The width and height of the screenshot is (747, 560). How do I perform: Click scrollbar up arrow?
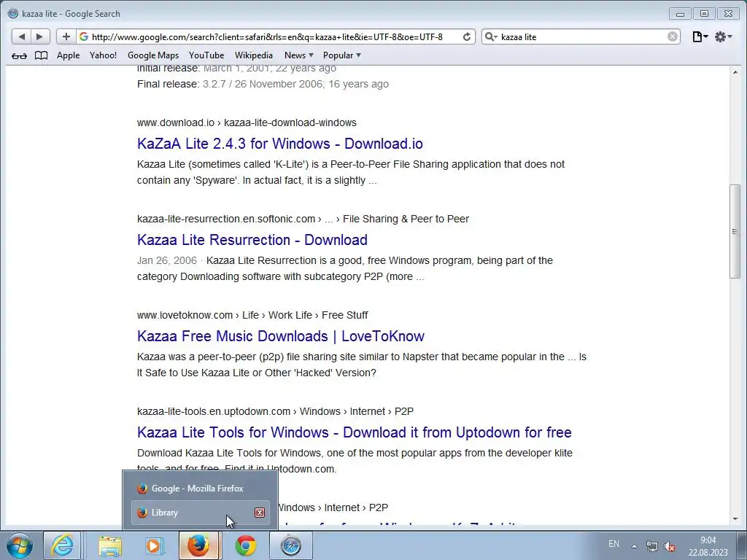pos(735,72)
